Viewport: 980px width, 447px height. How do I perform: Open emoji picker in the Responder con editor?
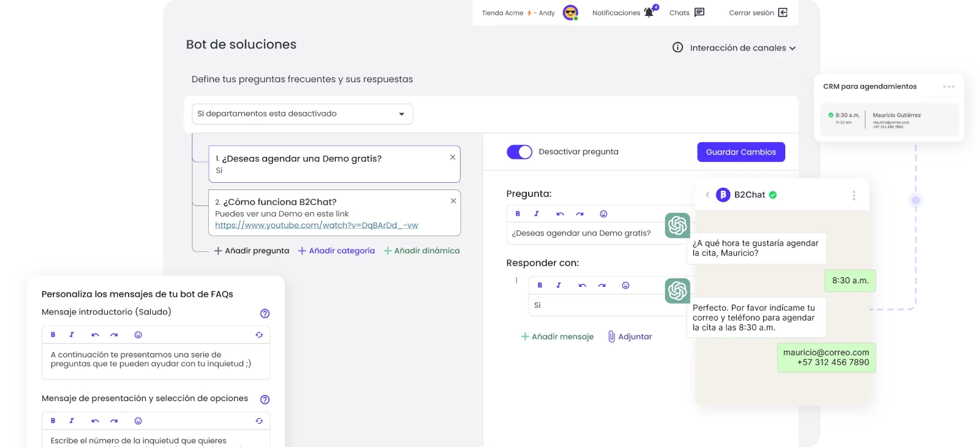625,285
